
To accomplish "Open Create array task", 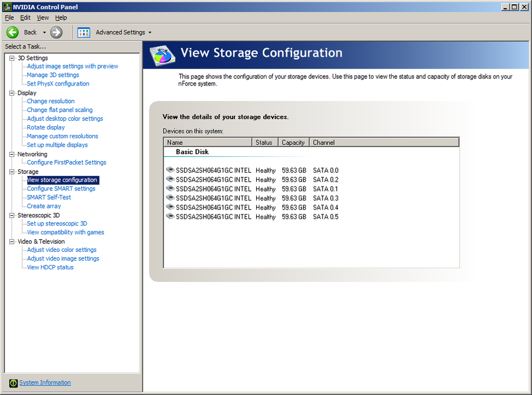I will (44, 206).
